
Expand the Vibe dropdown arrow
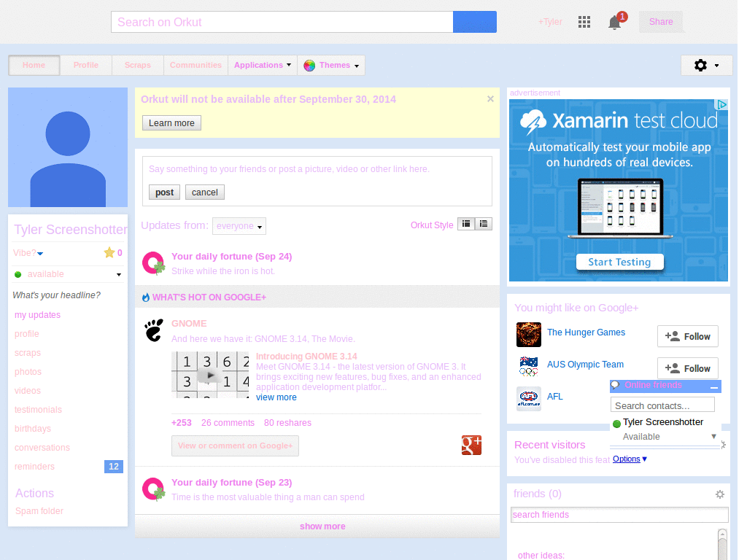41,253
